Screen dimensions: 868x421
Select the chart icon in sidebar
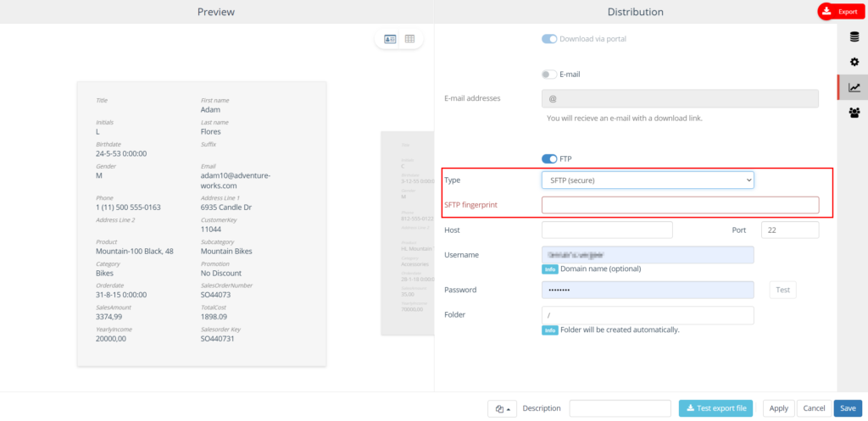[854, 87]
